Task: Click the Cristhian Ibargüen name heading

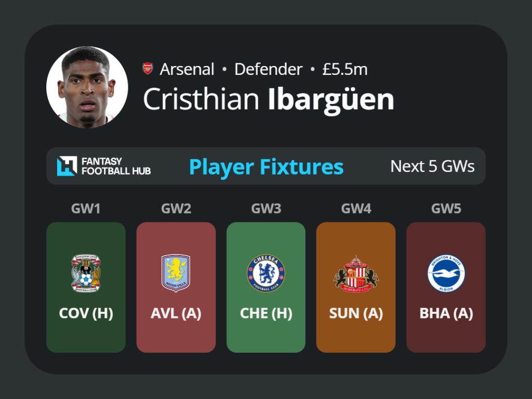Action: tap(269, 100)
